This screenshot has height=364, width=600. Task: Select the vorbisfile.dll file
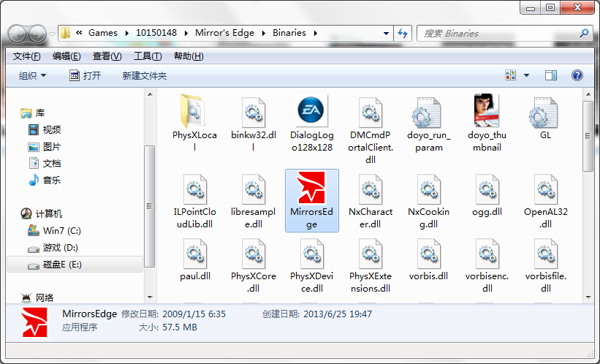pyautogui.click(x=546, y=265)
